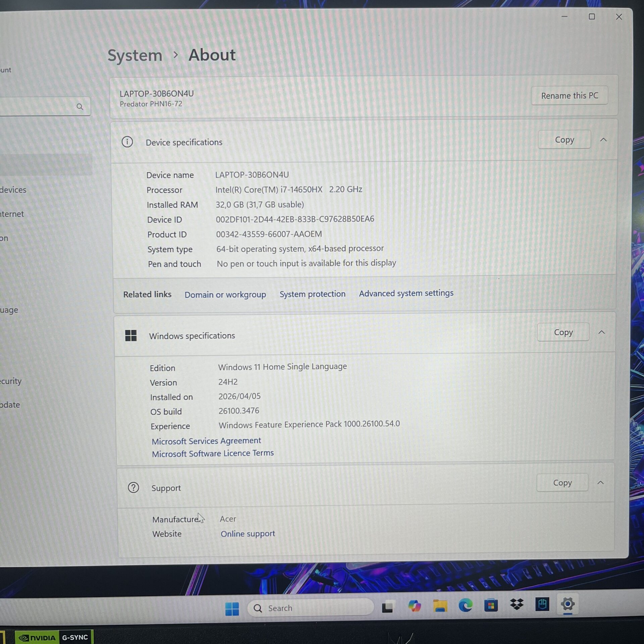The width and height of the screenshot is (644, 644).
Task: Open the blue app icon beside Dropbox
Action: pos(542,604)
